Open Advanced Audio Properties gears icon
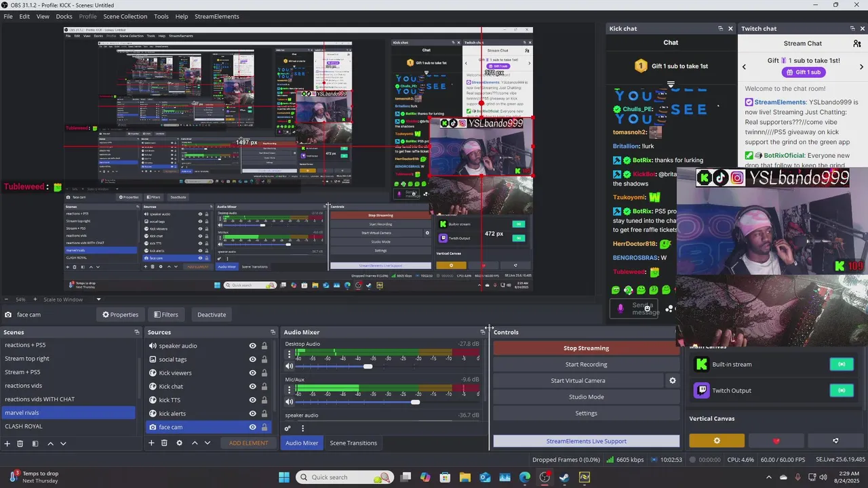The height and width of the screenshot is (488, 868). [x=288, y=428]
